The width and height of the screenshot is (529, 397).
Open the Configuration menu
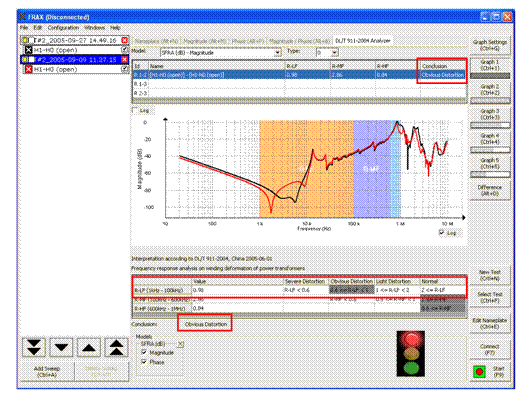pyautogui.click(x=63, y=28)
